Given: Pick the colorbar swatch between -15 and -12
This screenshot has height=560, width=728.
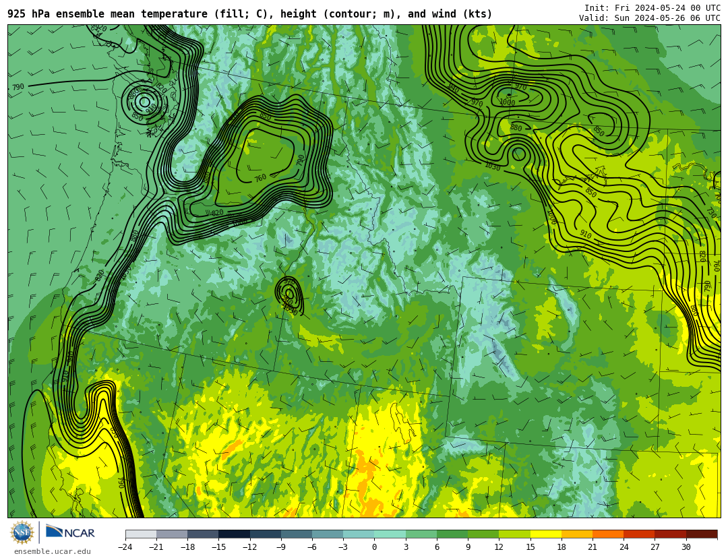Looking at the screenshot, I should click(235, 534).
